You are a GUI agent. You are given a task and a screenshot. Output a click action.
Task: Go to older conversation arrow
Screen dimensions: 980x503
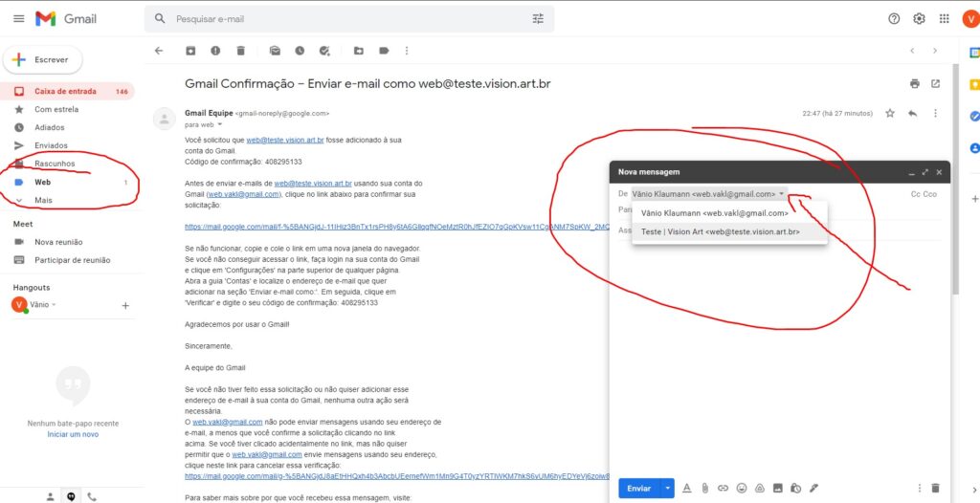point(935,52)
